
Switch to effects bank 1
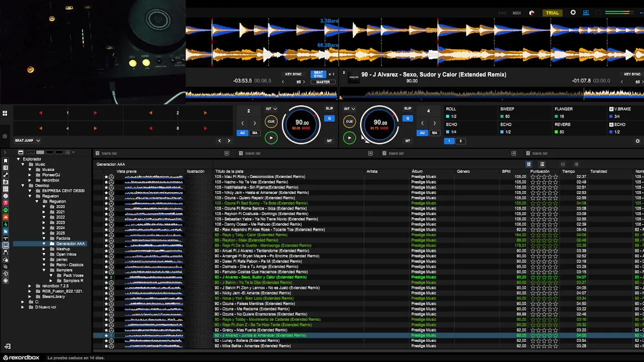(449, 141)
